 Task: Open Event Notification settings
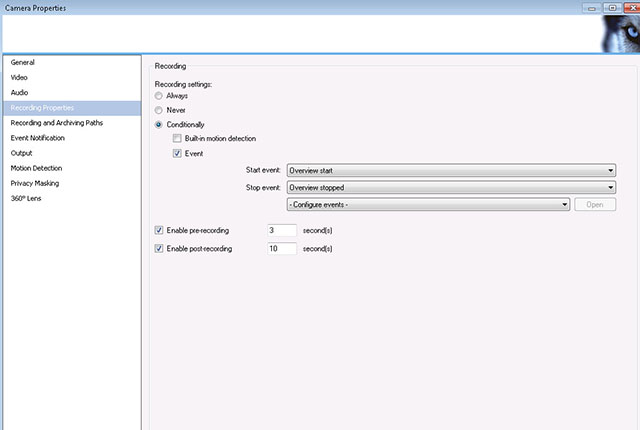coord(37,138)
